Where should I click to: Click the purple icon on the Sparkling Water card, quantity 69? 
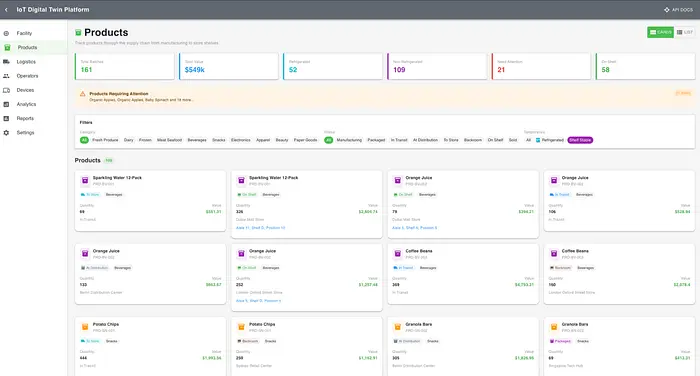85,180
